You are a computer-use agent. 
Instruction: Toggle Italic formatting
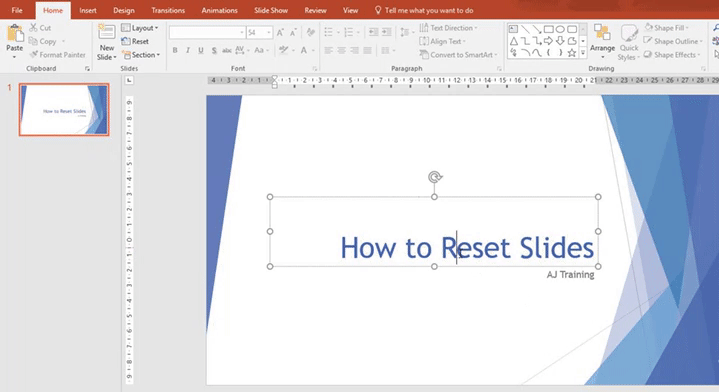click(x=188, y=50)
